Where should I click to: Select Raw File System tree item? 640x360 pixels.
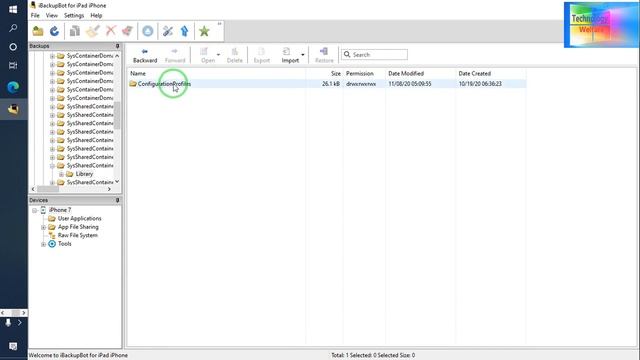tap(78, 236)
